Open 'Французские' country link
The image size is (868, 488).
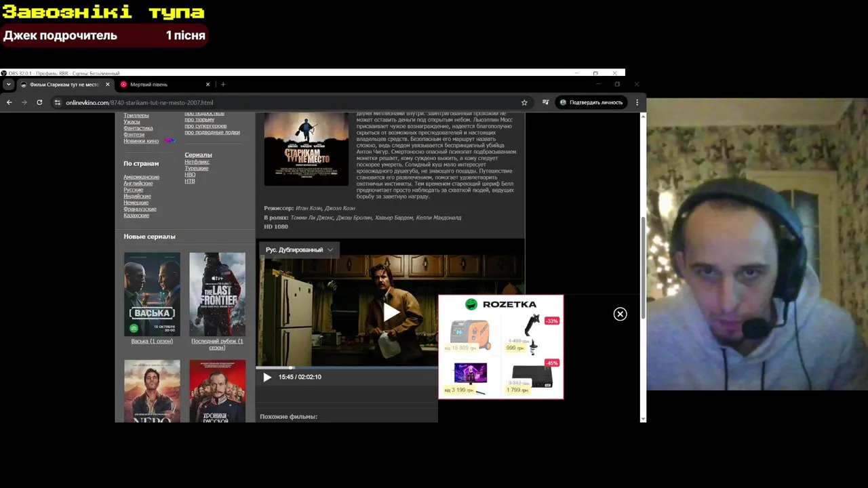pos(140,209)
